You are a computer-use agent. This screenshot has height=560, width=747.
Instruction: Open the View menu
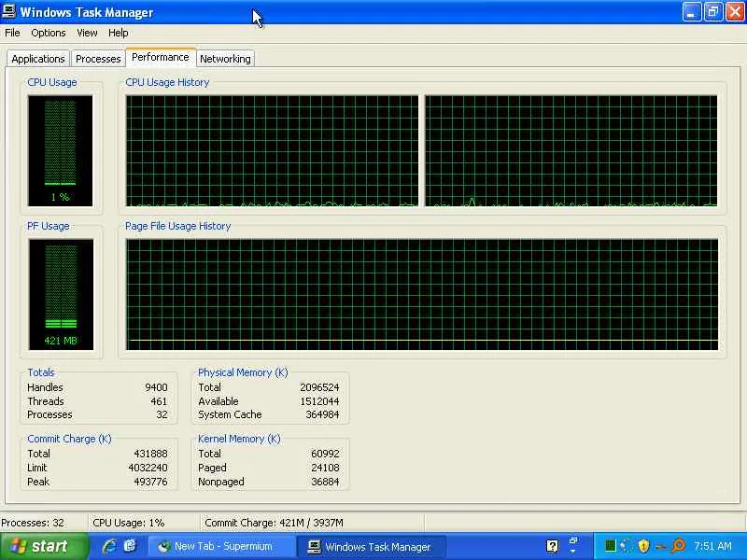[87, 33]
